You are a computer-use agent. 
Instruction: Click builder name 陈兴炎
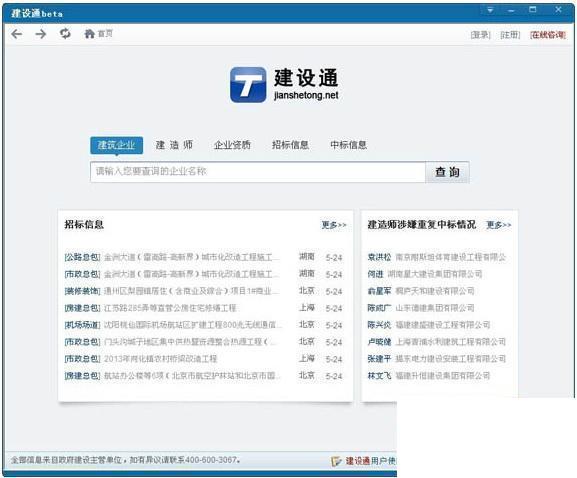pyautogui.click(x=379, y=325)
